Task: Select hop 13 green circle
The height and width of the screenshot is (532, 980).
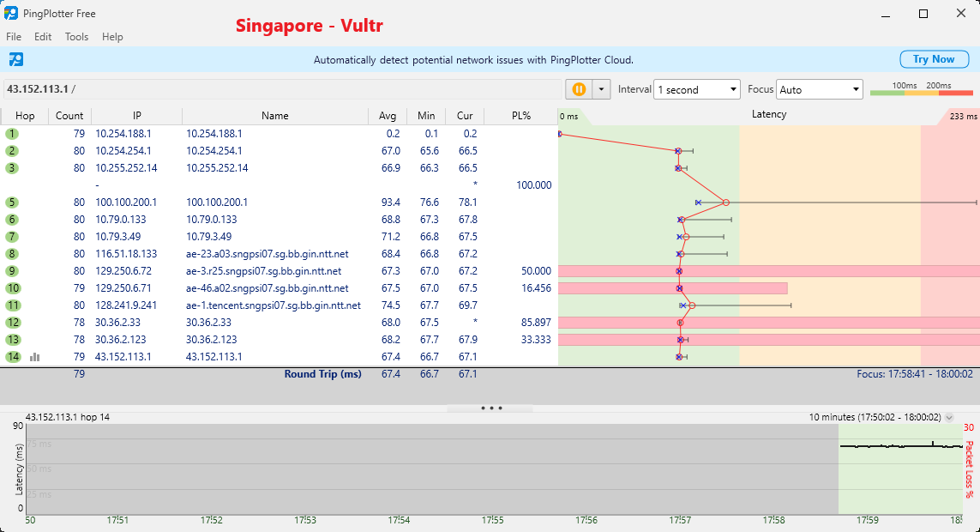Action: [x=13, y=340]
